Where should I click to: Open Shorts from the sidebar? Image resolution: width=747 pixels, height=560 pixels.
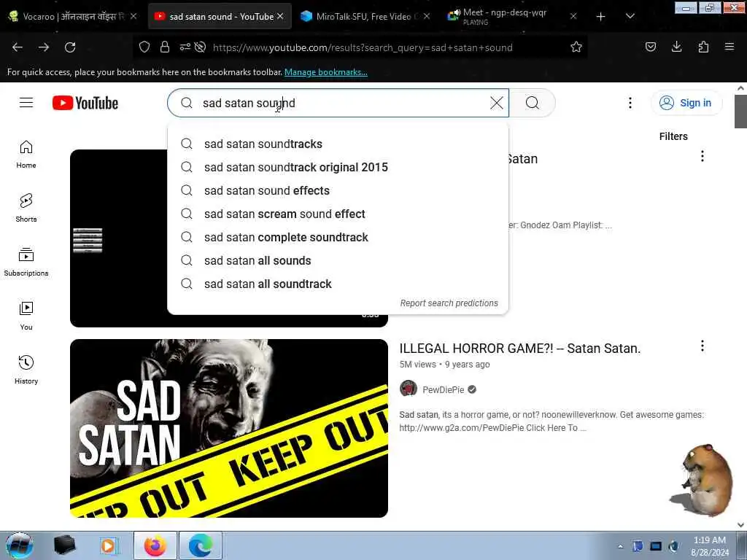point(26,208)
